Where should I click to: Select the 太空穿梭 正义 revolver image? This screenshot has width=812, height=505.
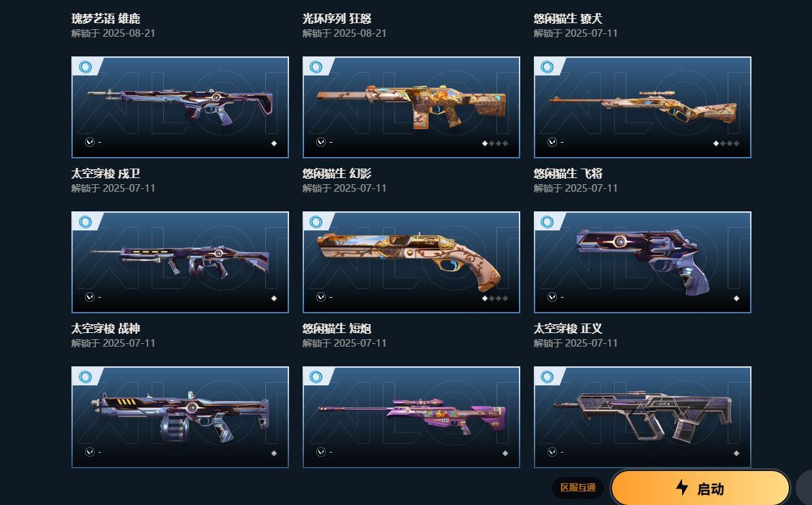642,261
